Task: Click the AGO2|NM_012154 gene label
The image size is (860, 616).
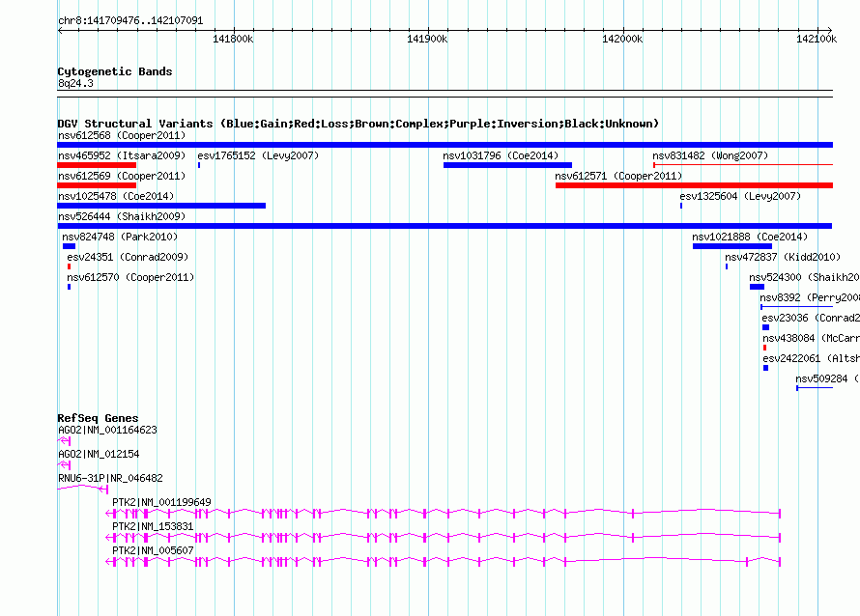Action: (99, 455)
